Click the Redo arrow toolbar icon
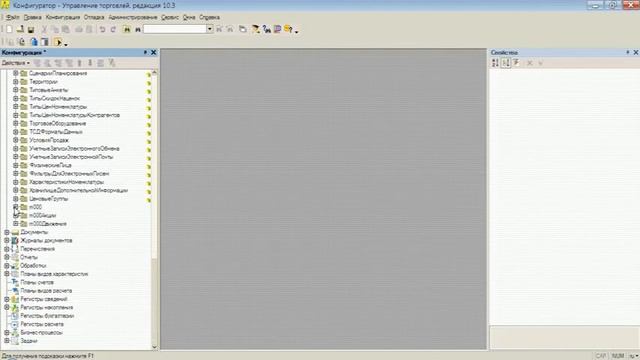Image resolution: width=640 pixels, height=360 pixels. tap(113, 29)
